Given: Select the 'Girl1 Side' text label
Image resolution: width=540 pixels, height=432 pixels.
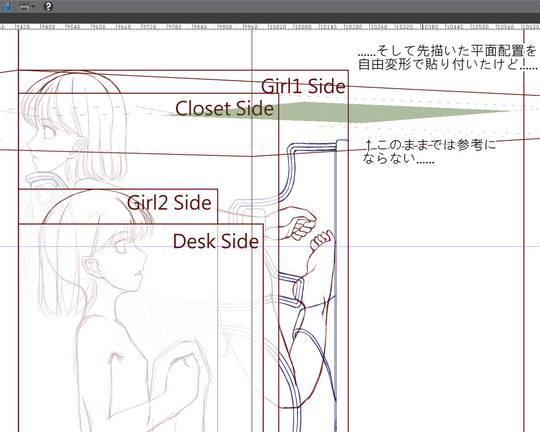Looking at the screenshot, I should pyautogui.click(x=303, y=86).
